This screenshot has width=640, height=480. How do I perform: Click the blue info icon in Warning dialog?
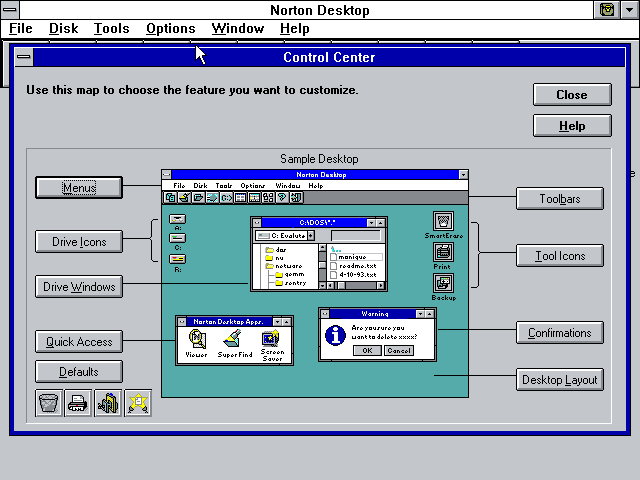[335, 335]
